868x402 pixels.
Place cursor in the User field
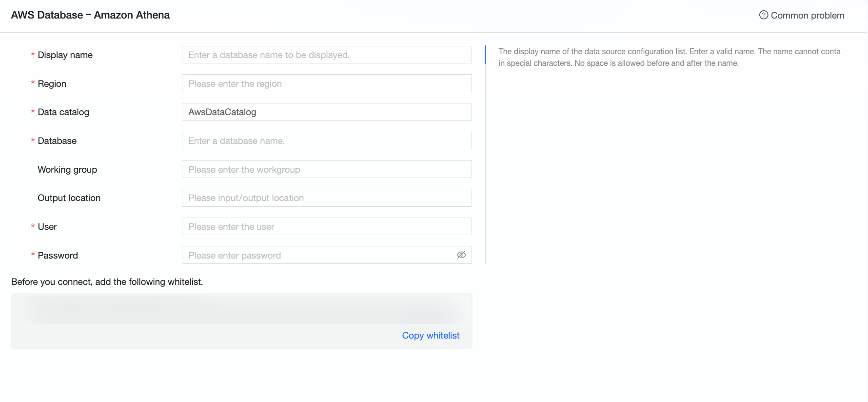pyautogui.click(x=327, y=227)
